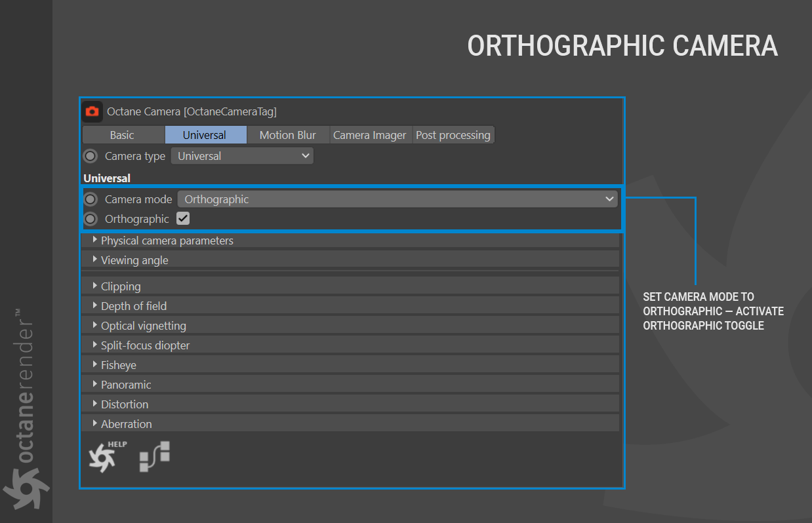
Task: Click the Camera mode label text
Action: [138, 199]
